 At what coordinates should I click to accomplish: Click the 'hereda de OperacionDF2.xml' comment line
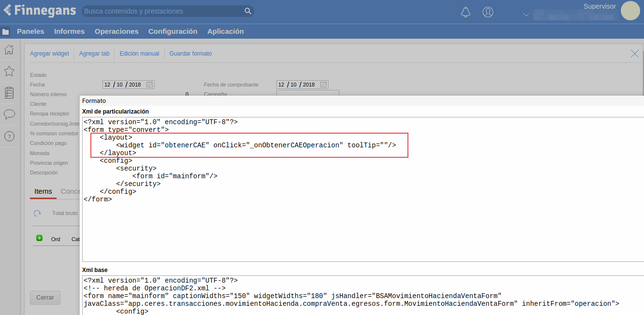point(155,288)
